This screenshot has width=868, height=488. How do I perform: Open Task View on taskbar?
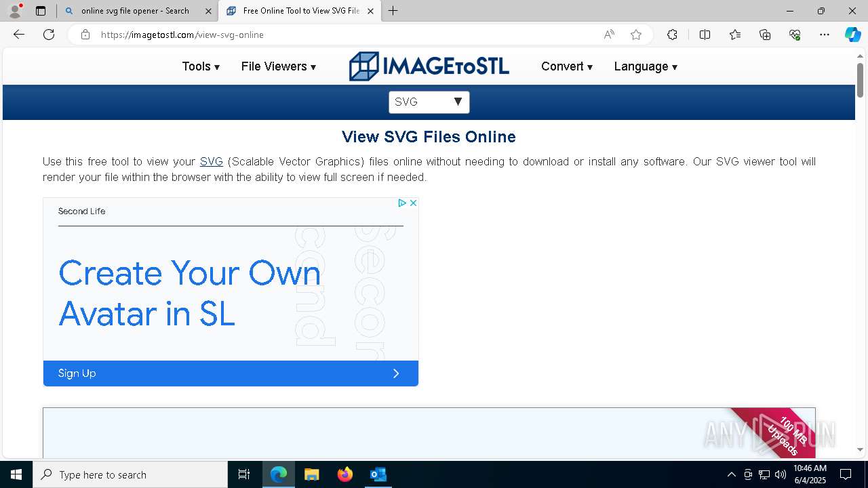(x=244, y=474)
